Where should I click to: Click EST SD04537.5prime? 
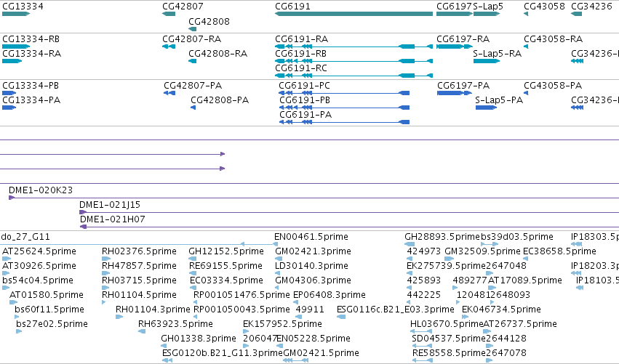[449, 339]
